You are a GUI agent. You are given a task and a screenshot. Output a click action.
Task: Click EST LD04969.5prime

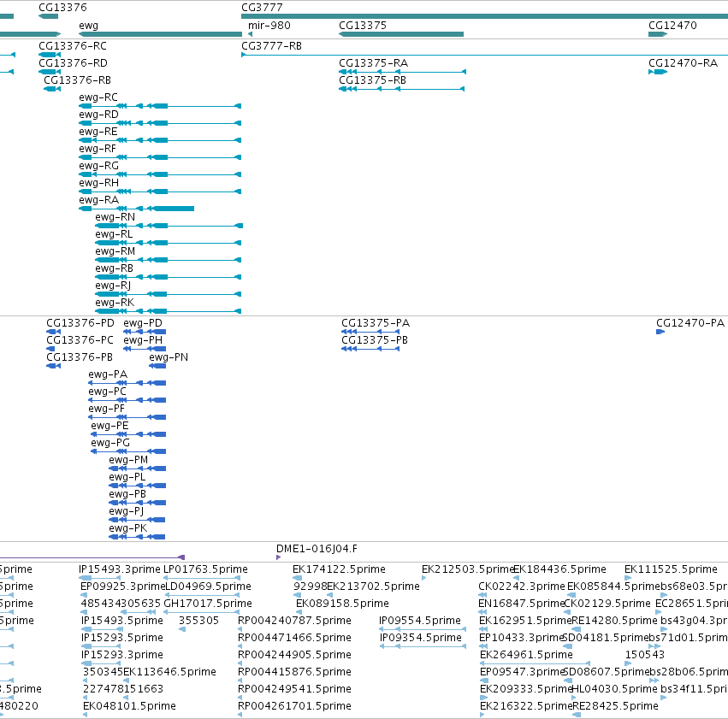coord(203,595)
